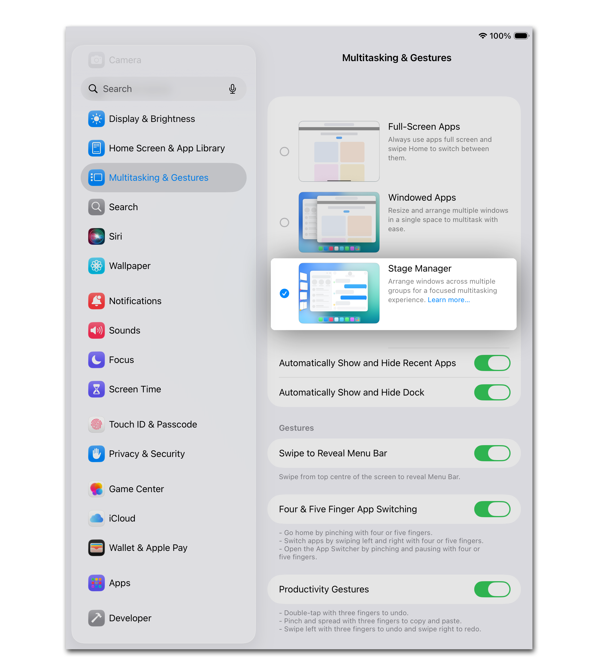This screenshot has height=672, width=616.
Task: Open Screen Time settings label
Action: pyautogui.click(x=135, y=389)
